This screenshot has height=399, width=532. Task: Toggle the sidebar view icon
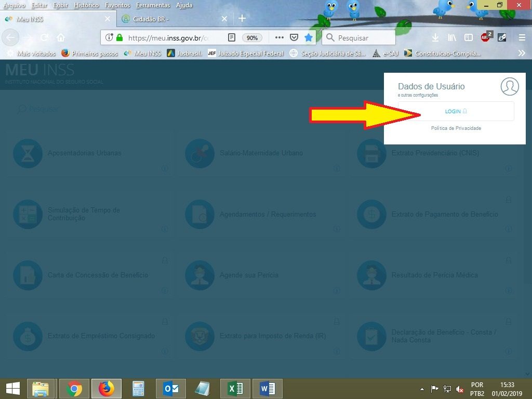[x=468, y=37]
